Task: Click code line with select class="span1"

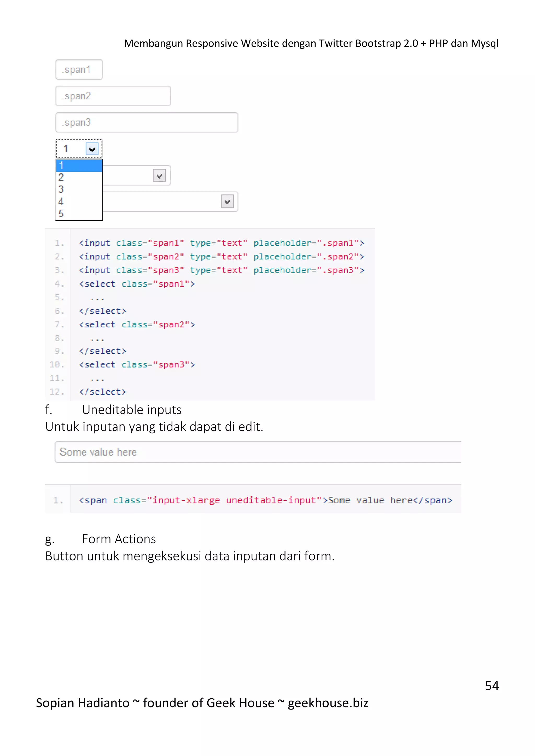Action: click(137, 284)
